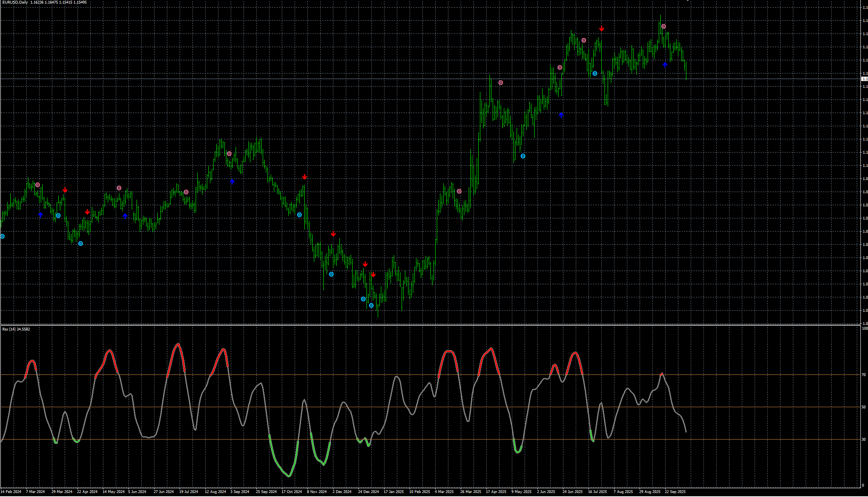Image resolution: width=868 pixels, height=497 pixels.
Task: Click the pink circle marker at early September 2024 peak
Action: tap(229, 154)
